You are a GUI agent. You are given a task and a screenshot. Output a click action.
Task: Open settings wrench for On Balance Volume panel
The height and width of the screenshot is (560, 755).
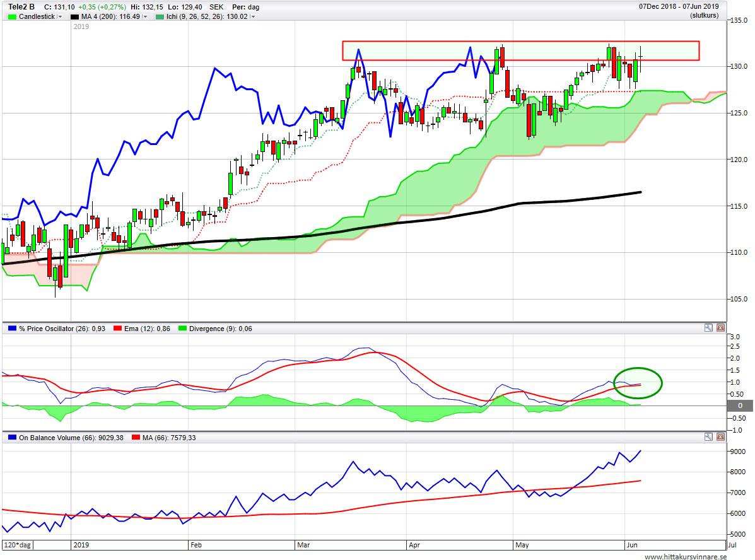tap(708, 437)
